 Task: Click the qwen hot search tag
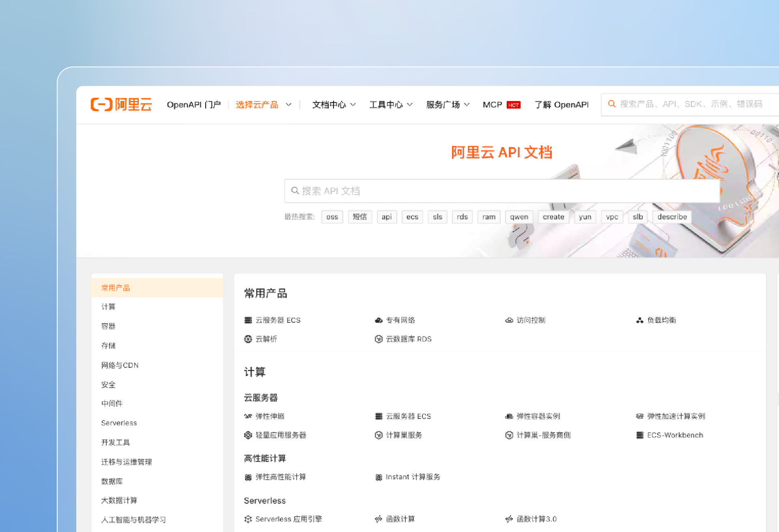(x=519, y=217)
